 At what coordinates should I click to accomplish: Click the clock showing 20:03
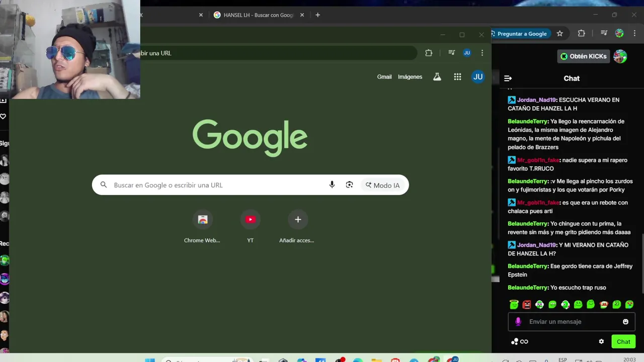[629, 359]
